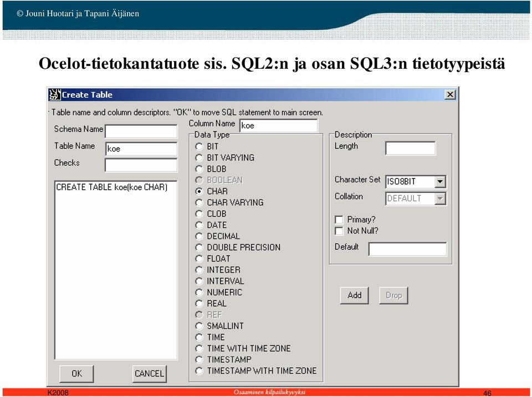
Task: Focus the Length input box
Action: click(410, 149)
